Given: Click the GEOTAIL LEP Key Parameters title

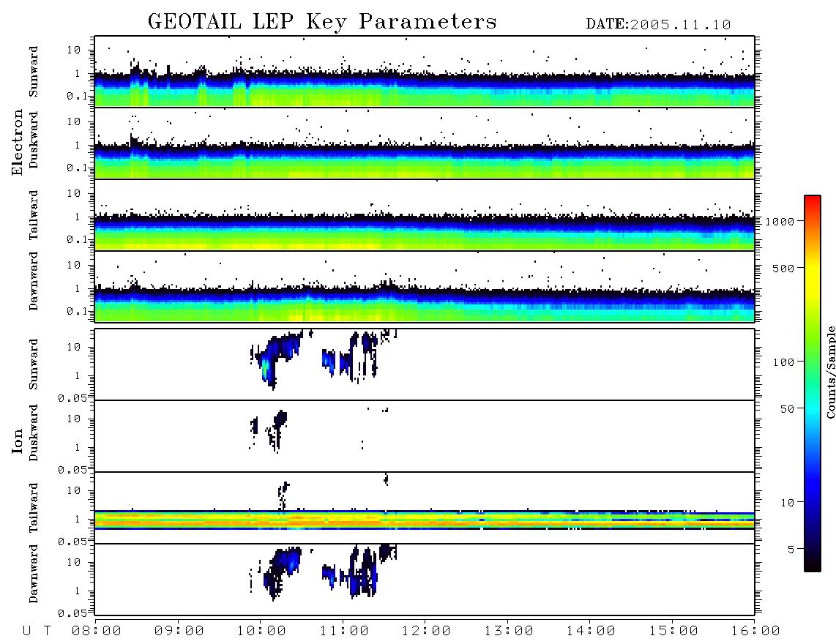Looking at the screenshot, I should (322, 22).
